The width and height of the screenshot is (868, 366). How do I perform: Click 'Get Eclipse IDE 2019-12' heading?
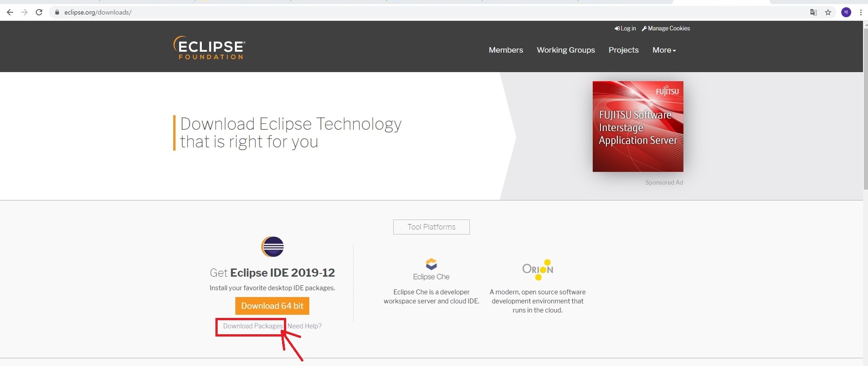272,273
